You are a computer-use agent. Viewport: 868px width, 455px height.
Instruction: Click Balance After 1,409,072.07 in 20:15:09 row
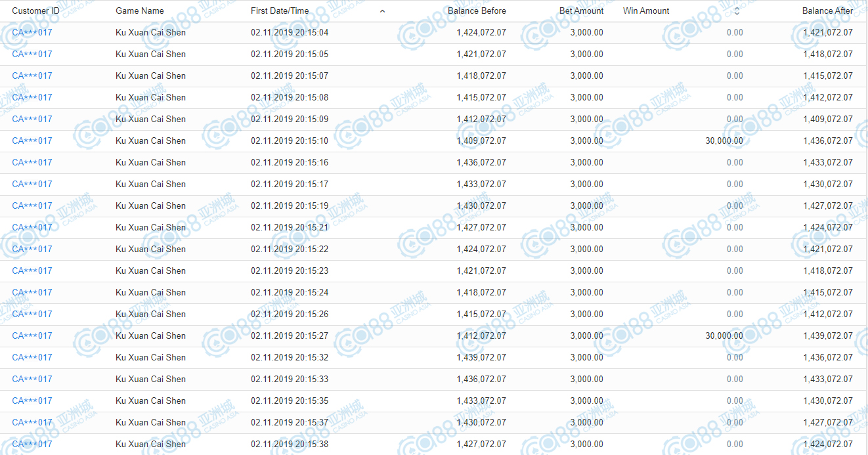point(828,119)
